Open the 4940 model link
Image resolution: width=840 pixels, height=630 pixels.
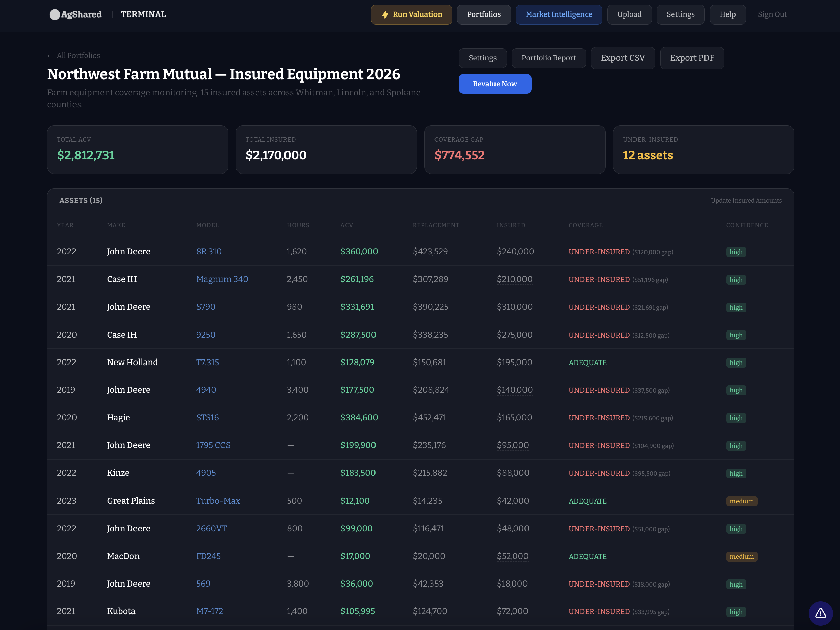(206, 390)
